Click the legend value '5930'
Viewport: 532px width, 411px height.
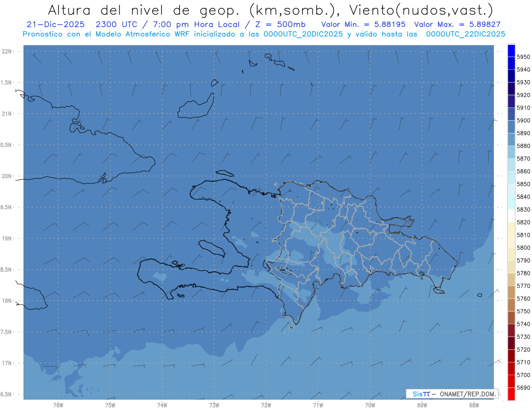click(x=524, y=82)
